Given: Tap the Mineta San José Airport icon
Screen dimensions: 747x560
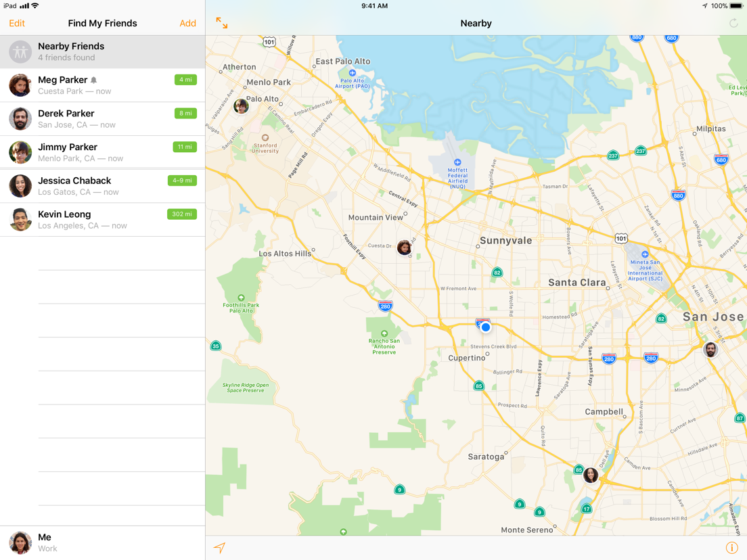Looking at the screenshot, I should [x=645, y=254].
